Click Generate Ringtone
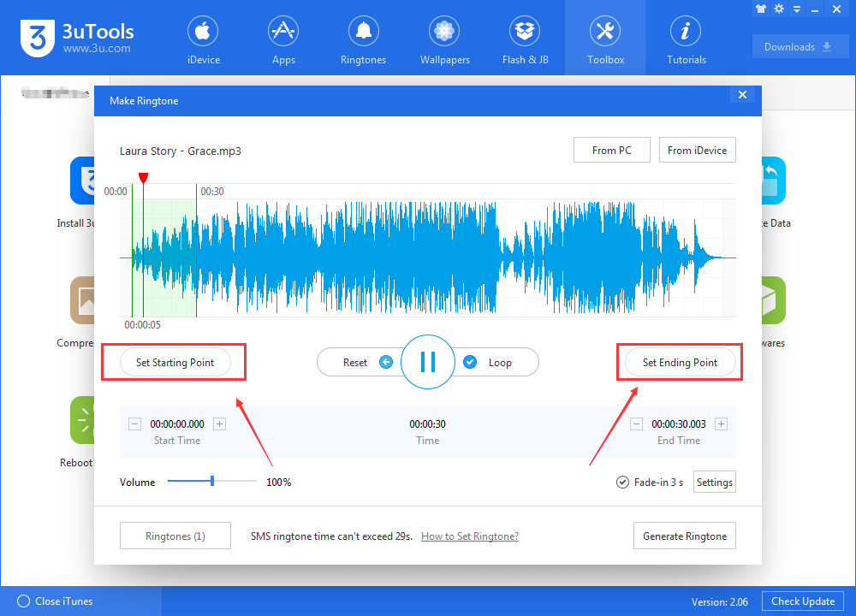The width and height of the screenshot is (856, 616). [685, 536]
